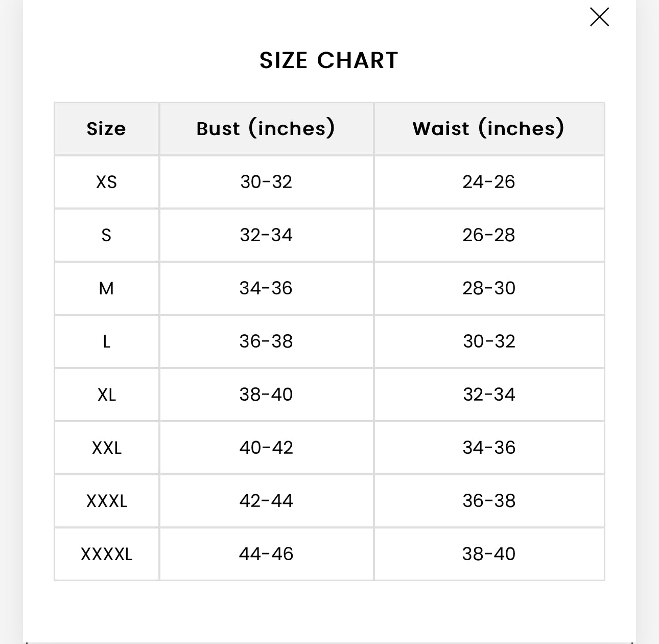Viewport: 659px width, 644px height.
Task: Select the XS size row
Action: (106, 181)
